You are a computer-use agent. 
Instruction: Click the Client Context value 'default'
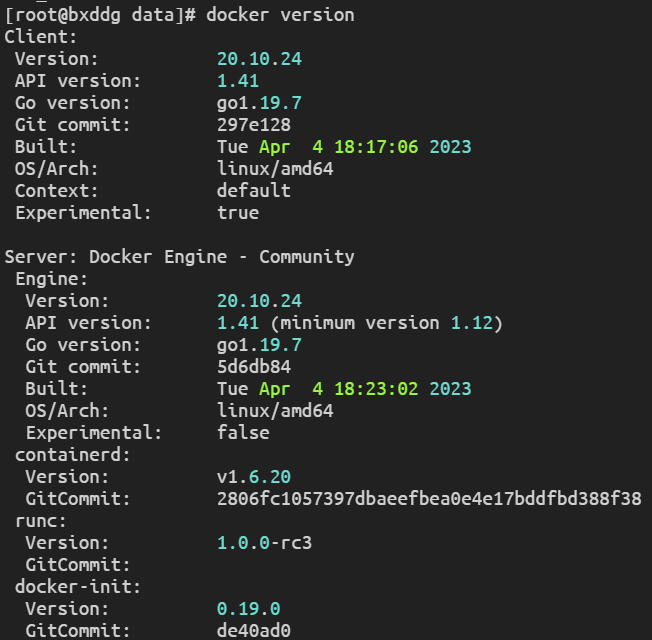(x=254, y=190)
